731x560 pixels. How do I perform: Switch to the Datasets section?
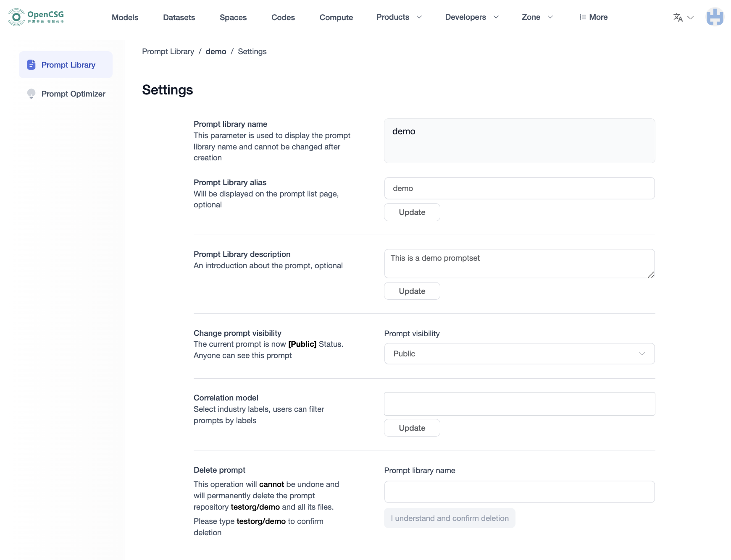point(179,17)
